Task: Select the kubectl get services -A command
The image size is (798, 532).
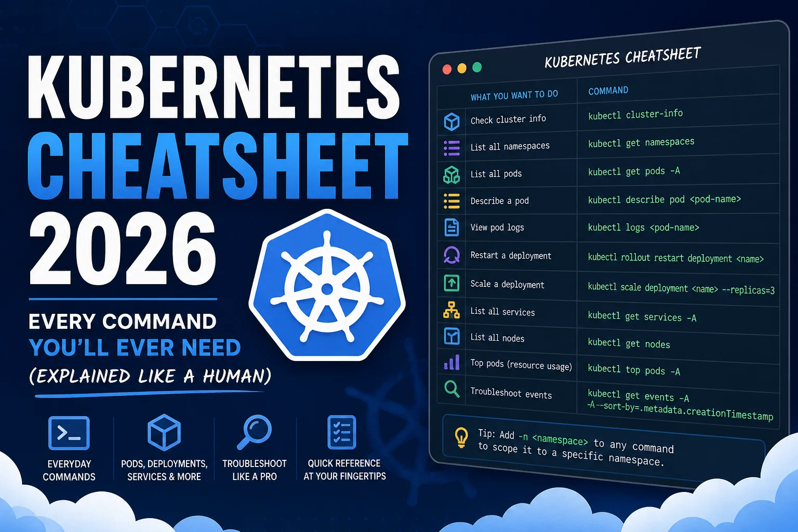Action: point(642,316)
